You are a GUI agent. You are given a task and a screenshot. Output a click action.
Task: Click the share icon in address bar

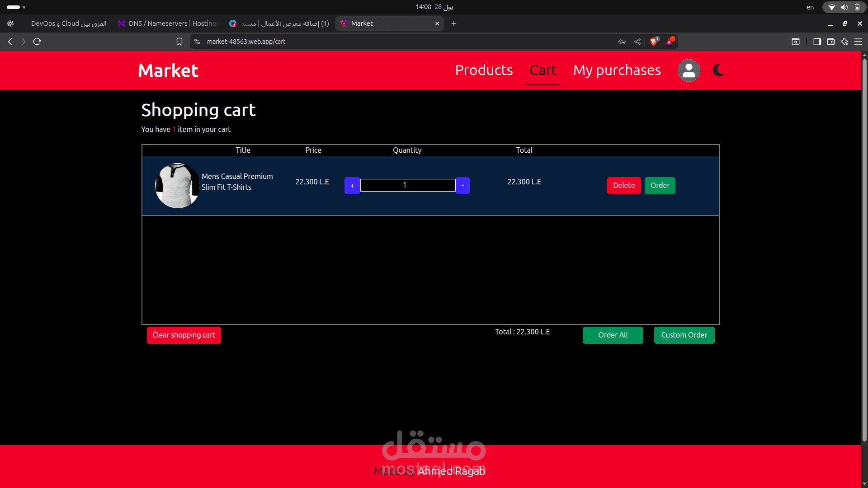tap(637, 42)
